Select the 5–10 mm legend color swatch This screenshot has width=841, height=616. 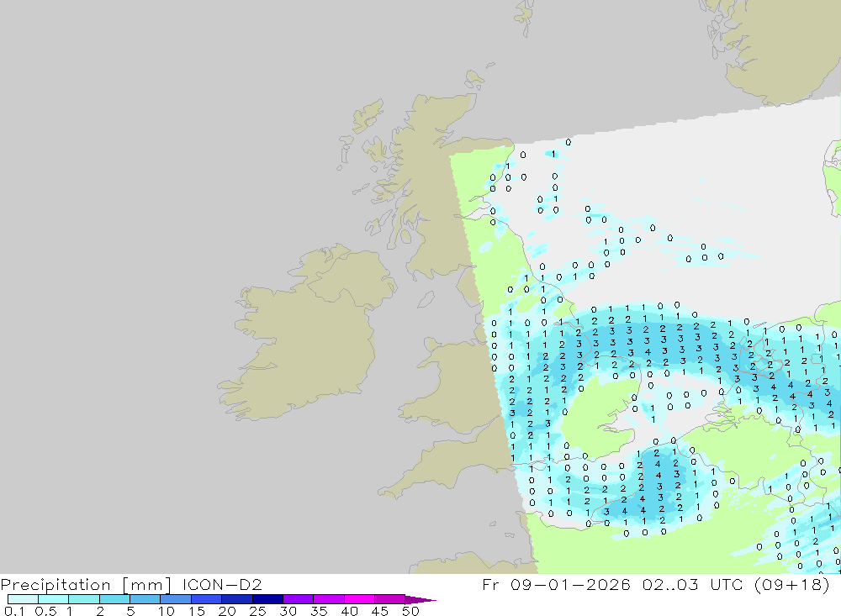click(x=145, y=599)
